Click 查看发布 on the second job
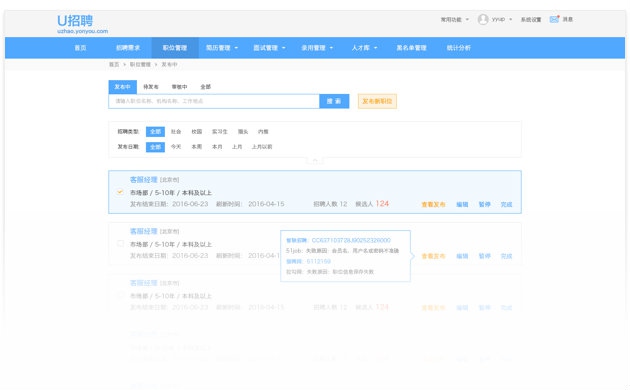 (433, 256)
